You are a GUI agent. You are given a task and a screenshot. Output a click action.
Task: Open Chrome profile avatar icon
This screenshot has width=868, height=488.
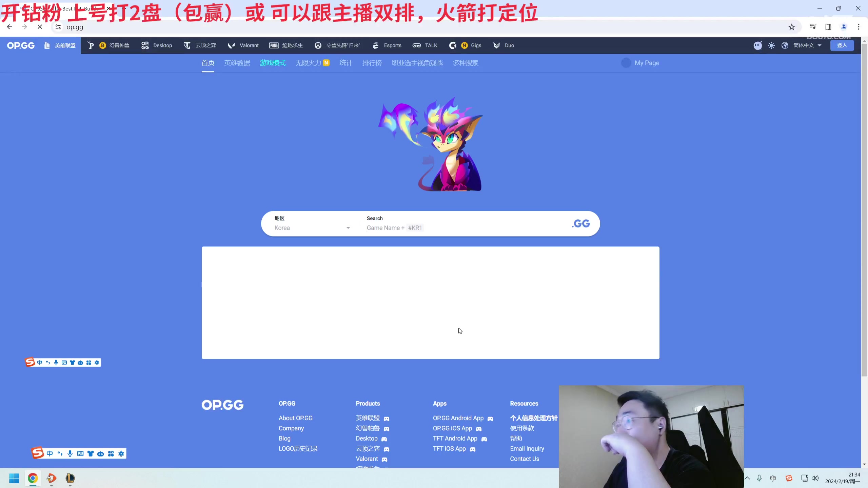coord(844,27)
